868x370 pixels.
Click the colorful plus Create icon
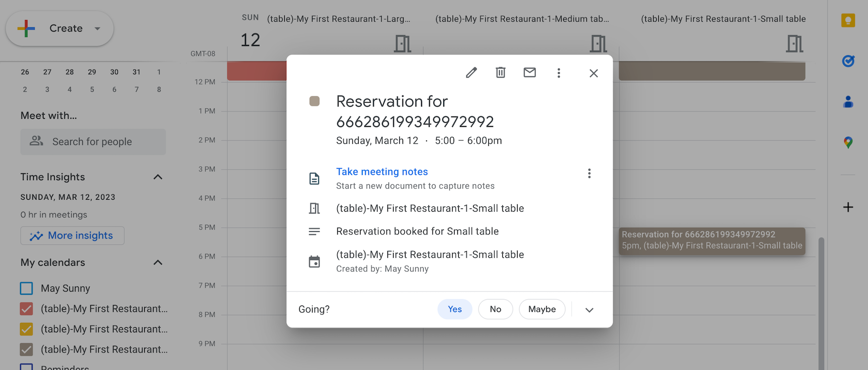(x=26, y=28)
